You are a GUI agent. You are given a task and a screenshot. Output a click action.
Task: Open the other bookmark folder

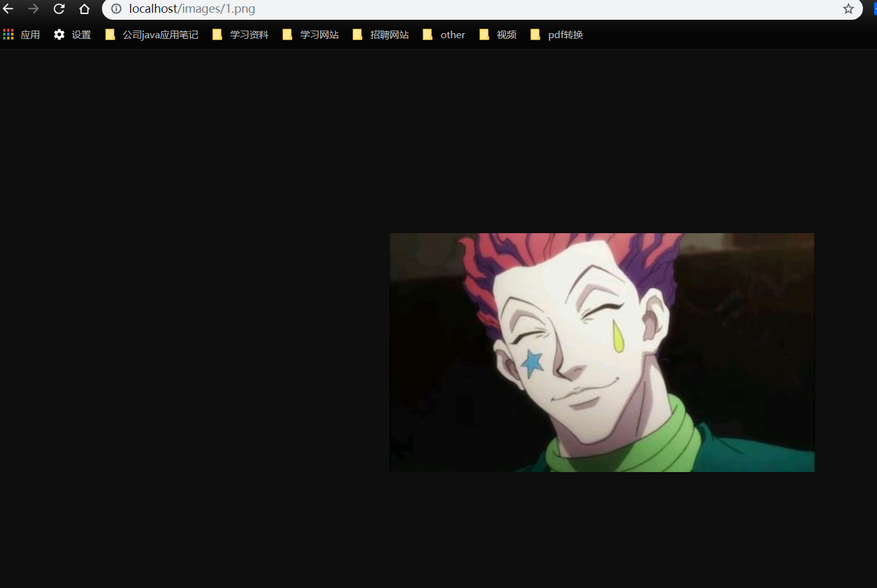point(444,34)
